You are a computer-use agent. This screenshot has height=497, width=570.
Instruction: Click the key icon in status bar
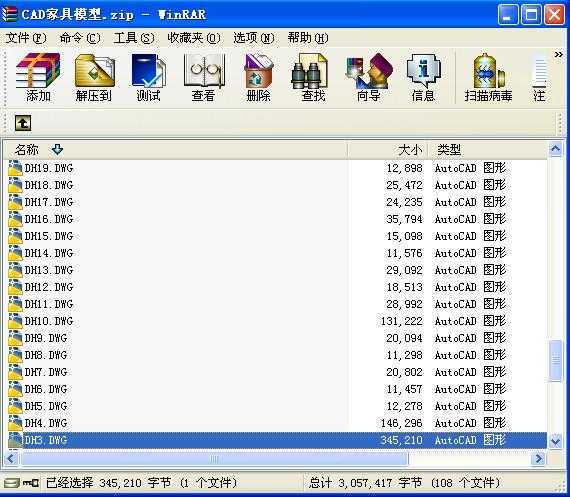pos(31,483)
